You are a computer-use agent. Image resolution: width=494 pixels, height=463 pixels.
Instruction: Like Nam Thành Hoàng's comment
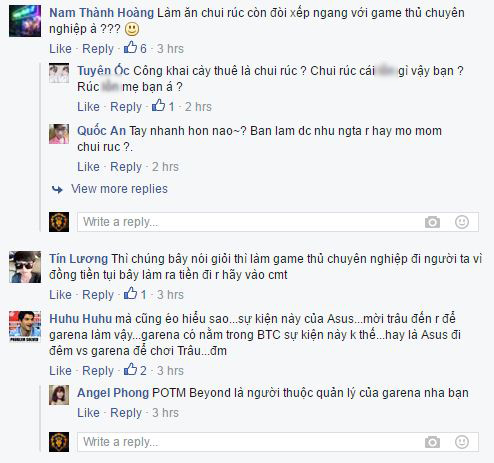(x=60, y=49)
